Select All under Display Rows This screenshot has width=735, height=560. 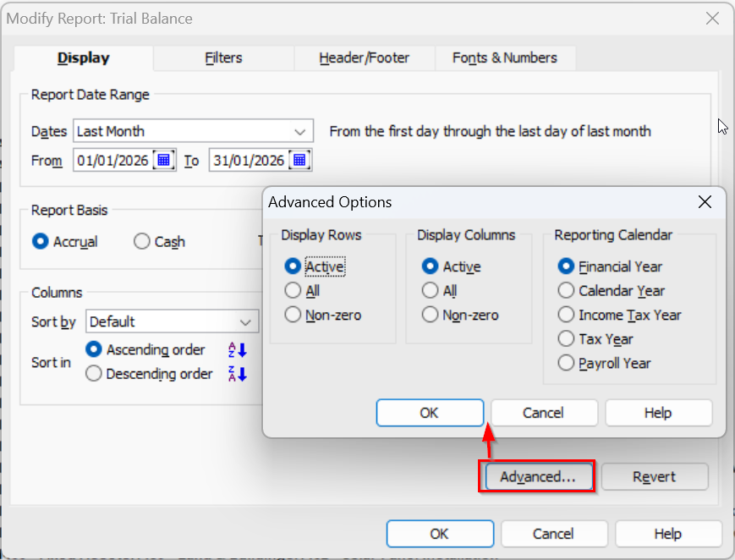point(302,290)
